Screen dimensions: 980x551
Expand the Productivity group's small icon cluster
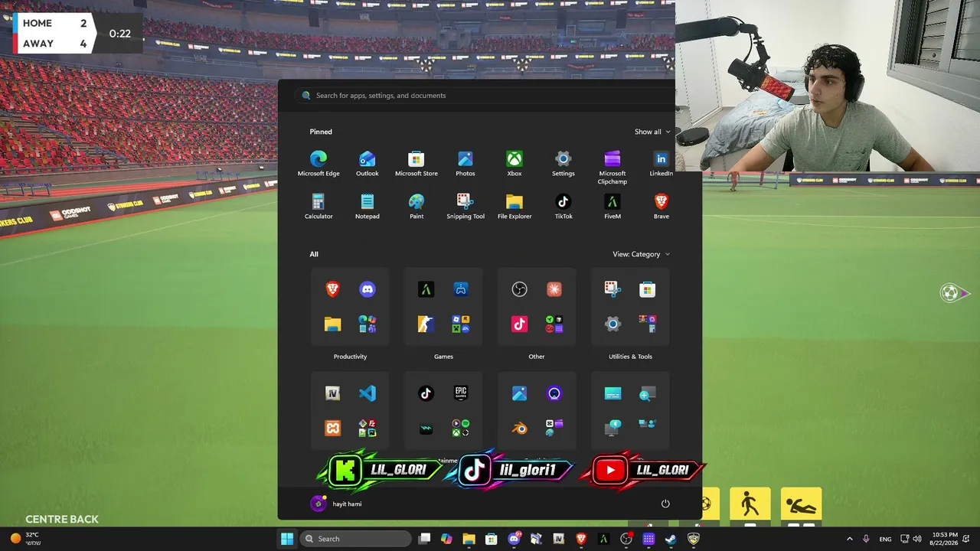[x=367, y=324]
